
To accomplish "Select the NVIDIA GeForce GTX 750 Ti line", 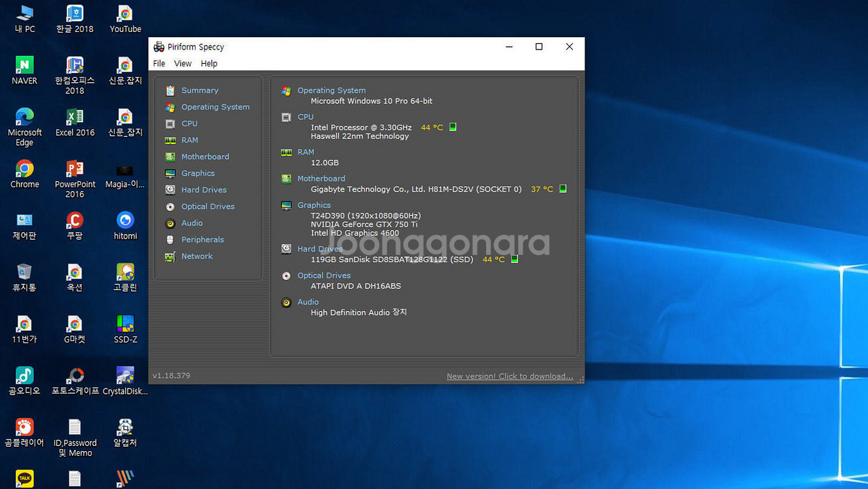I will pyautogui.click(x=364, y=224).
